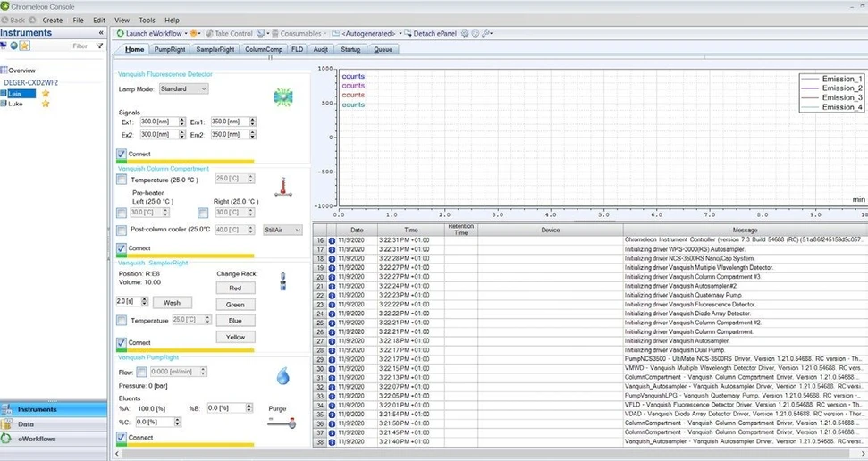868x461 pixels.
Task: Select the Overview tree item
Action: coord(21,71)
